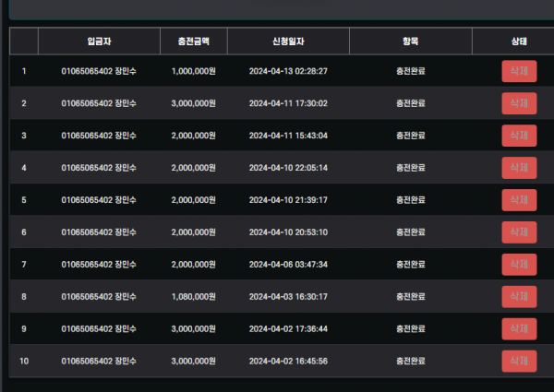This screenshot has height=392, width=554.
Task: Remove the 2024-04-10 22:05:14 record
Action: (519, 168)
